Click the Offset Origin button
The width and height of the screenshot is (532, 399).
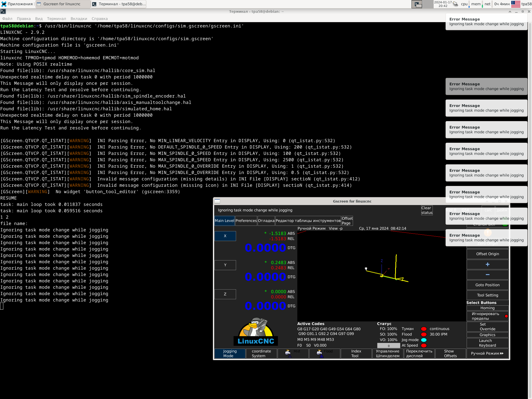point(487,254)
